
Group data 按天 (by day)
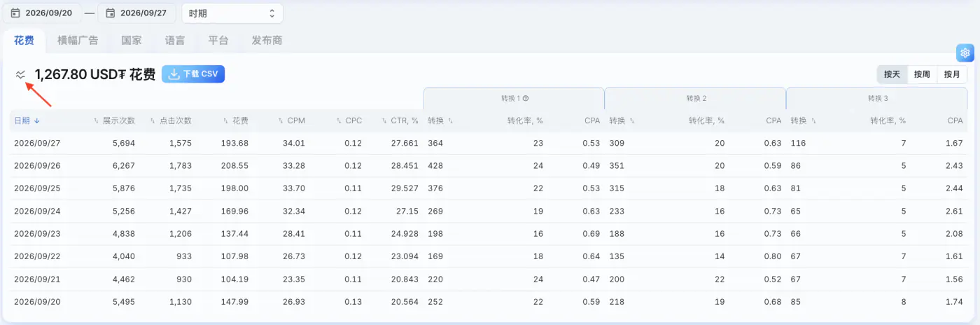coord(892,74)
